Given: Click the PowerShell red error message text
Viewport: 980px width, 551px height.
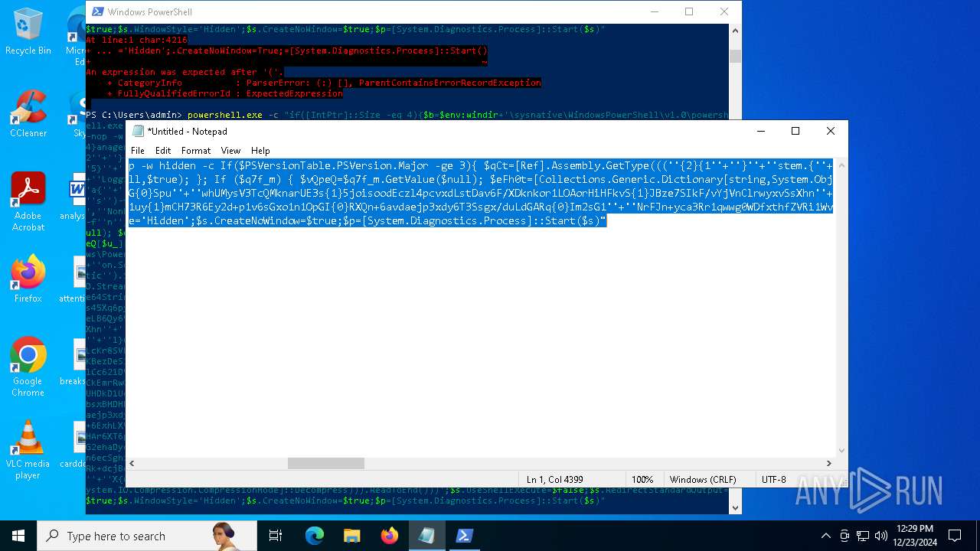Looking at the screenshot, I should pyautogui.click(x=315, y=67).
